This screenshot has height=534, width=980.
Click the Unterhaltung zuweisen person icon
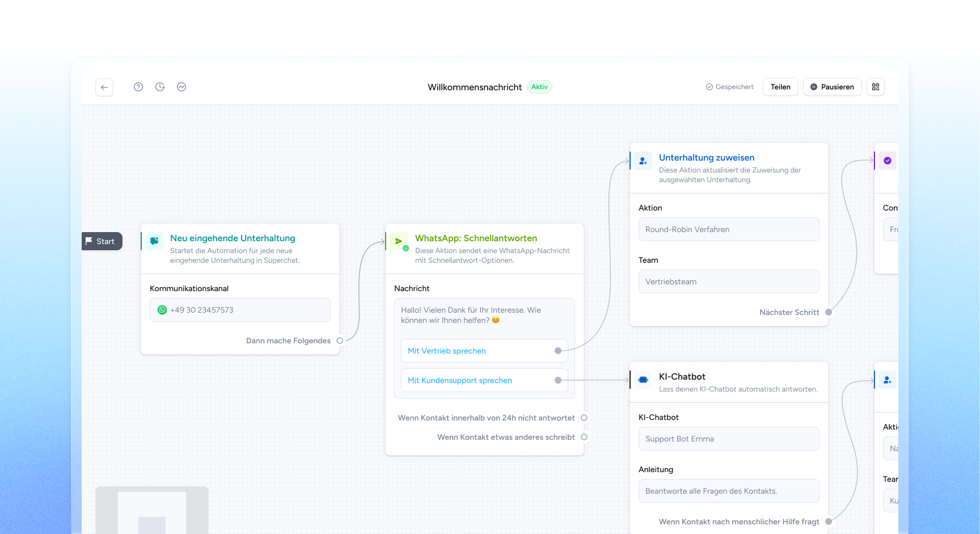click(x=643, y=161)
